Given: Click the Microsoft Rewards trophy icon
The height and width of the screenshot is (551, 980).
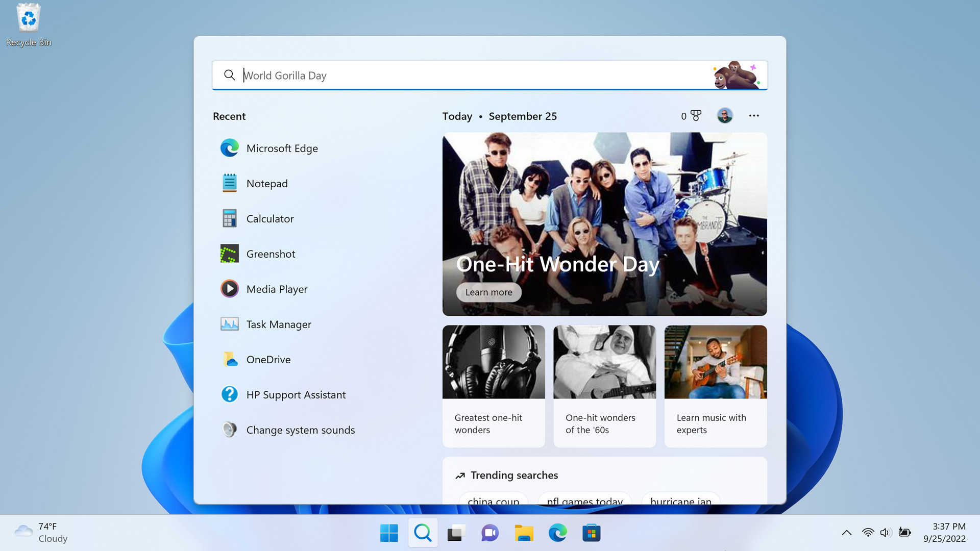Looking at the screenshot, I should coord(695,116).
